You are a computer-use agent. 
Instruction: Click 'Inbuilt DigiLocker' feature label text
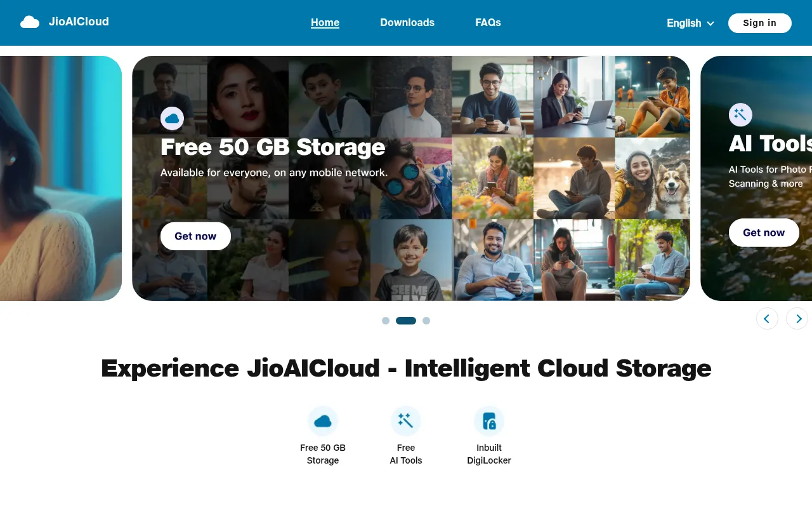pos(489,454)
